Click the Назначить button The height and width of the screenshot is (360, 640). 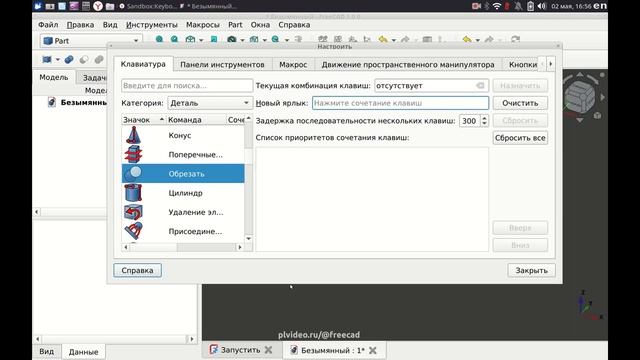tap(520, 86)
